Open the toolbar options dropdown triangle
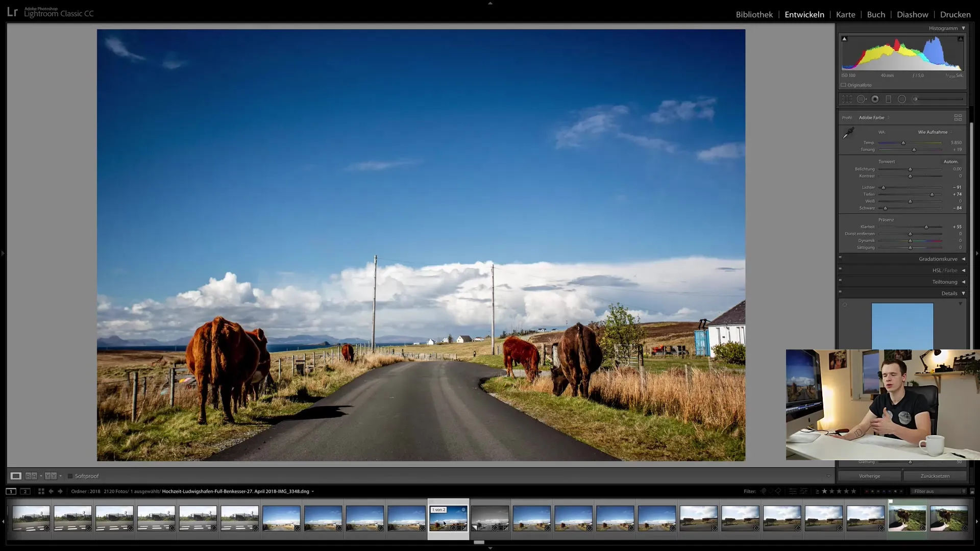 [x=828, y=476]
